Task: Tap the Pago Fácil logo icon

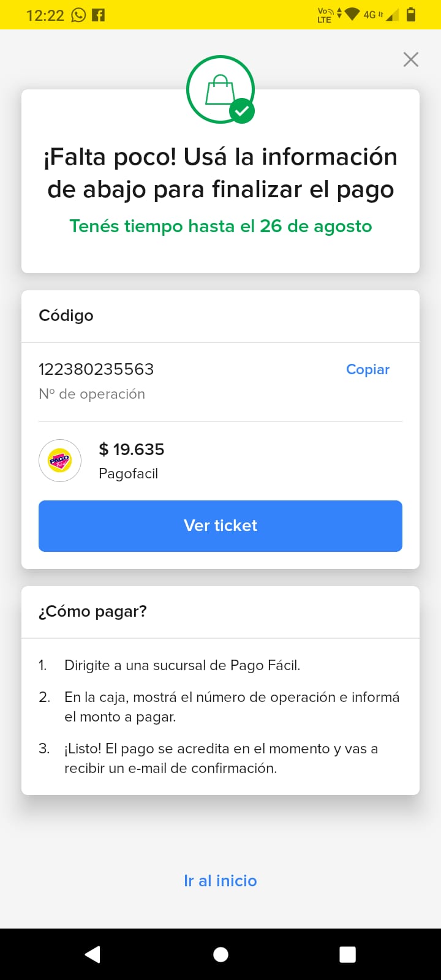Action: pos(60,461)
